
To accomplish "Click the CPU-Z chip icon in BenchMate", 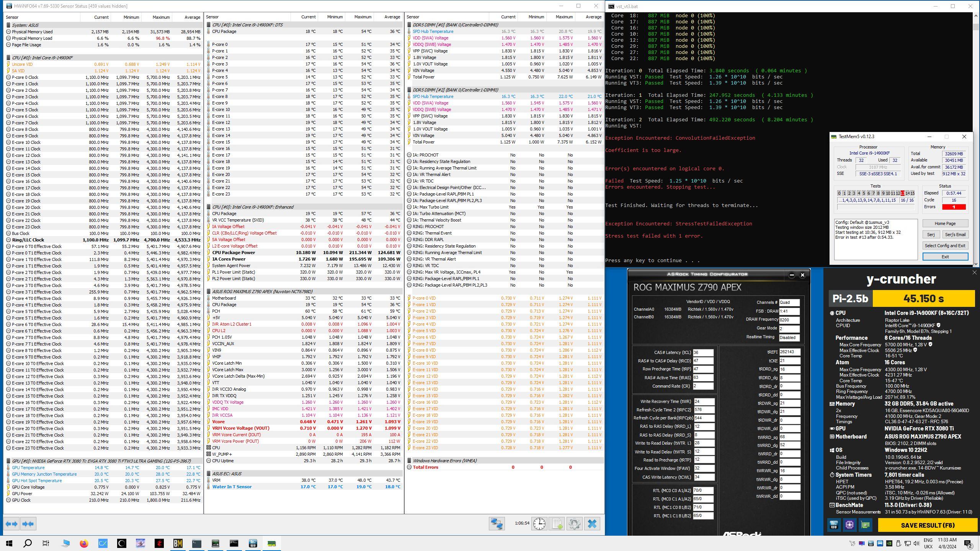I will [849, 525].
